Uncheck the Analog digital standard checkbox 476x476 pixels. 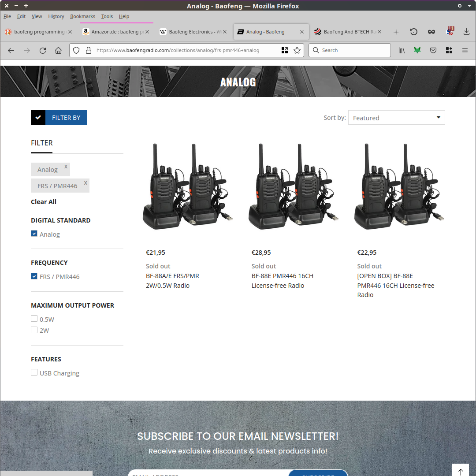[34, 234]
